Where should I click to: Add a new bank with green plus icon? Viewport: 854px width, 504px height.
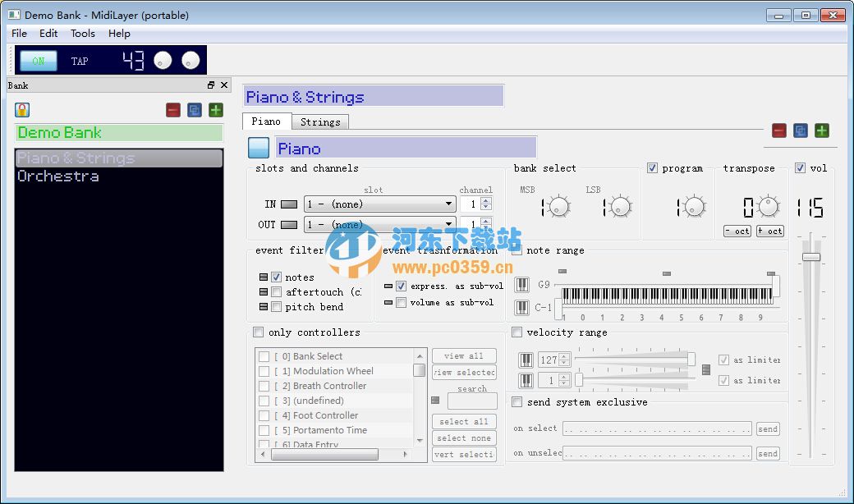[216, 109]
